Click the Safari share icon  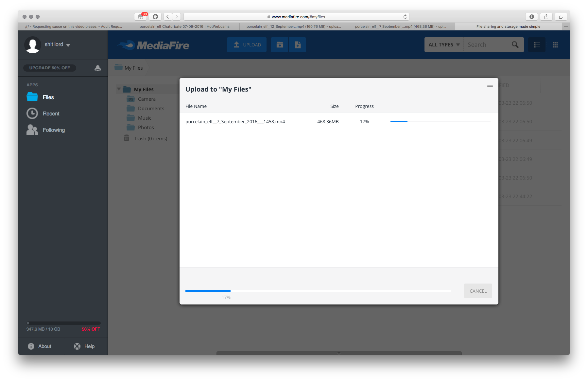pyautogui.click(x=546, y=17)
